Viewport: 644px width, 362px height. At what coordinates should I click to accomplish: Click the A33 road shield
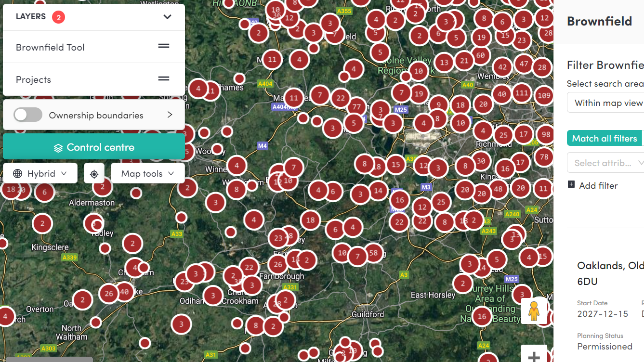[x=177, y=234]
